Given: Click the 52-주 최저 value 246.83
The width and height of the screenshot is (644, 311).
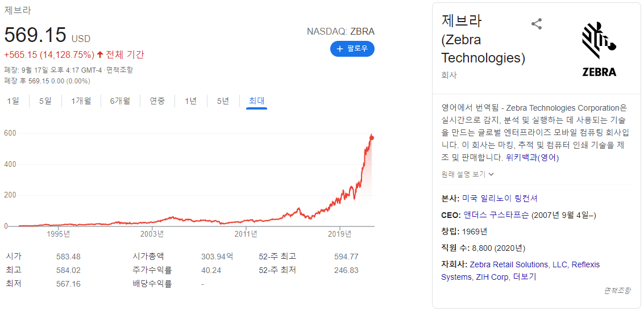Looking at the screenshot, I should [x=346, y=270].
